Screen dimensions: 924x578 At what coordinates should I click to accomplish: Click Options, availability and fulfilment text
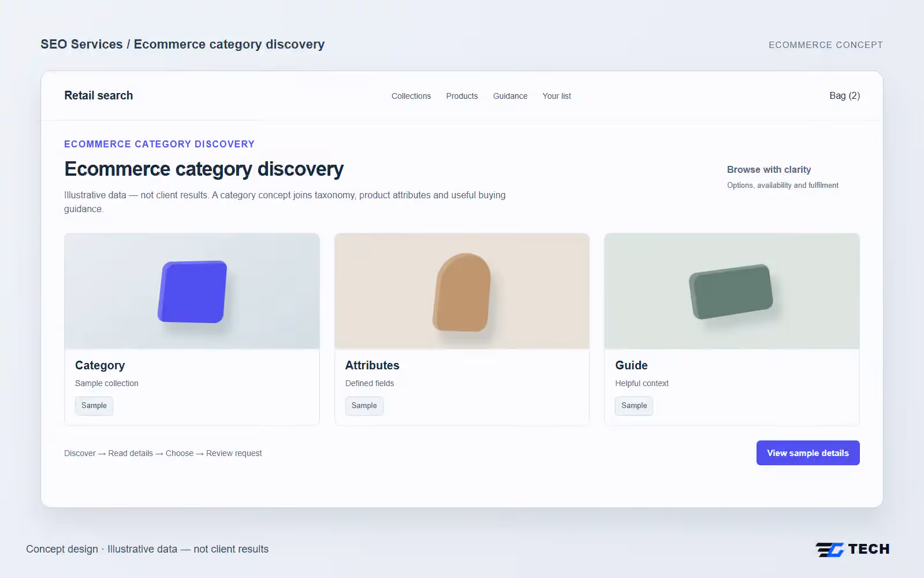click(783, 185)
